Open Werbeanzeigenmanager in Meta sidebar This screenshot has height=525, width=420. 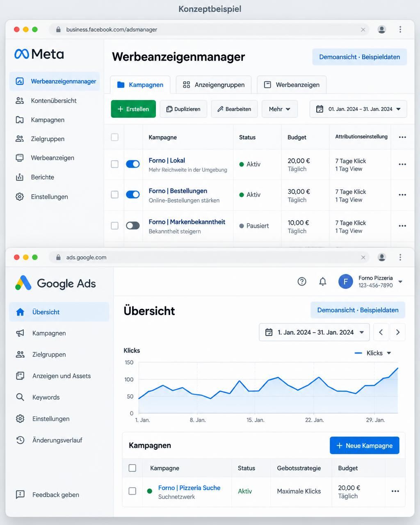tap(55, 81)
